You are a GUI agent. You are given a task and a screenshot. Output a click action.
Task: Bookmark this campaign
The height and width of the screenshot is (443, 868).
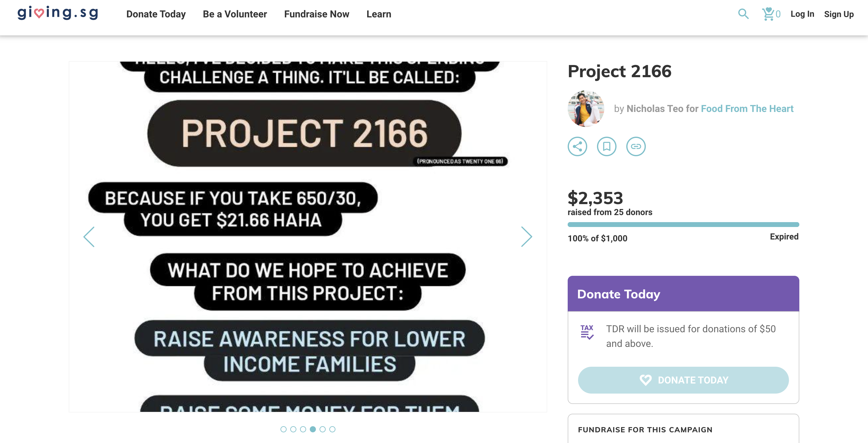606,146
